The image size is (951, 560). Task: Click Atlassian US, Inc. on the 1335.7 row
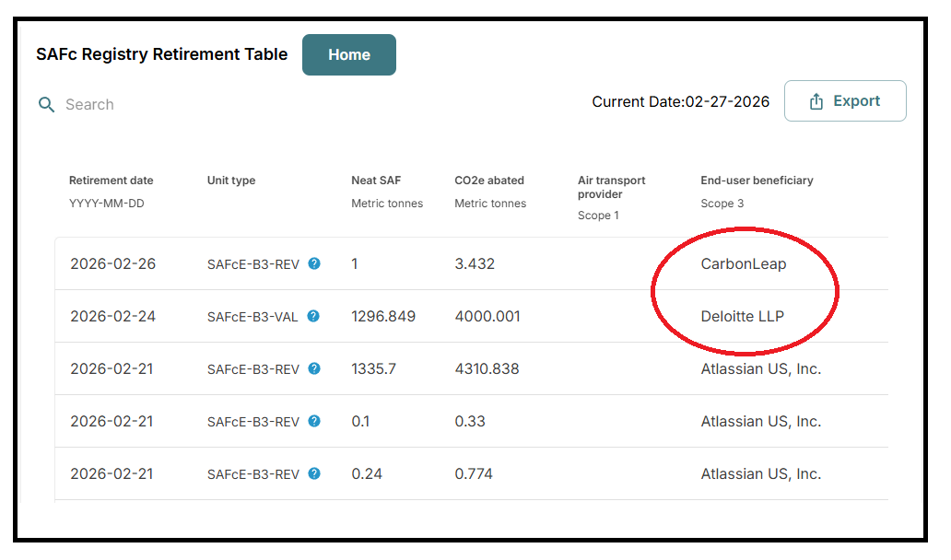(761, 368)
